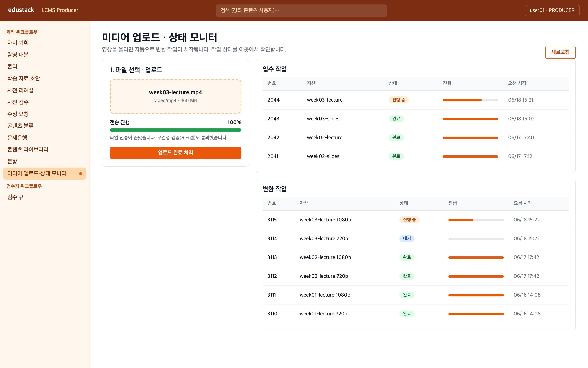Click 요청 시각 header in 입수 작업
The height and width of the screenshot is (368, 588).
click(x=517, y=83)
